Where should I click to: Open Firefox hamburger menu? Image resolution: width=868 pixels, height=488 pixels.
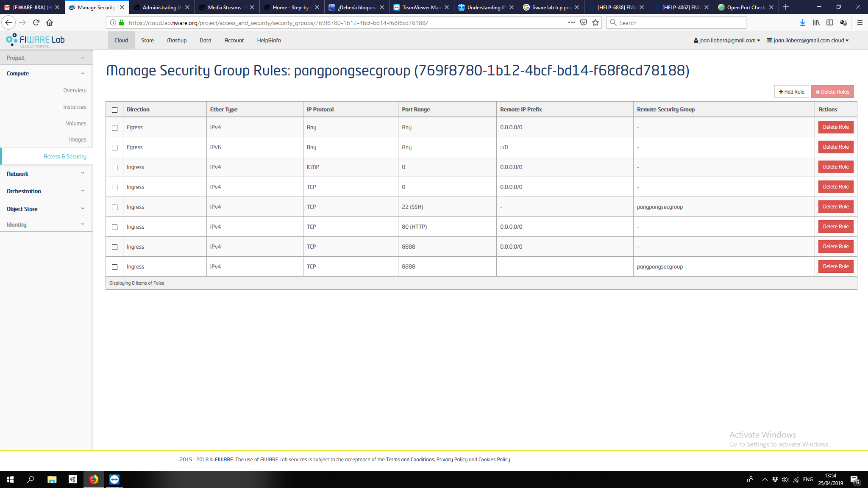coord(860,22)
